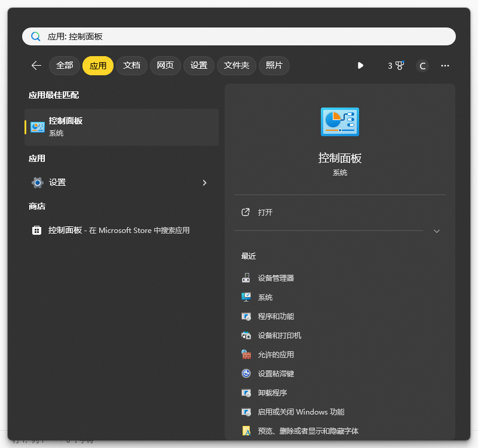Click the 系统 monitor icon in recents
Image resolution: width=478 pixels, height=448 pixels.
point(246,297)
